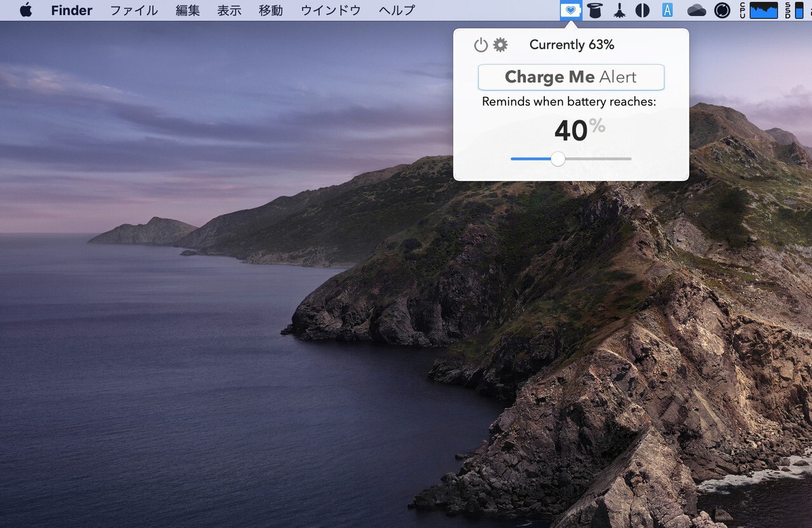The width and height of the screenshot is (812, 528).
Task: Open the ウインドウ menu
Action: [331, 10]
